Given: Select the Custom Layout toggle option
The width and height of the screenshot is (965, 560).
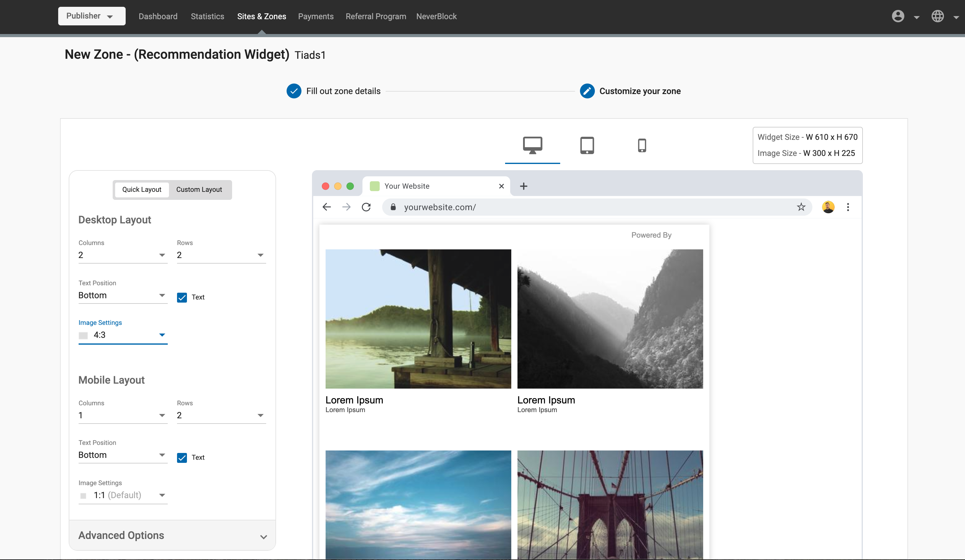Looking at the screenshot, I should (x=199, y=189).
